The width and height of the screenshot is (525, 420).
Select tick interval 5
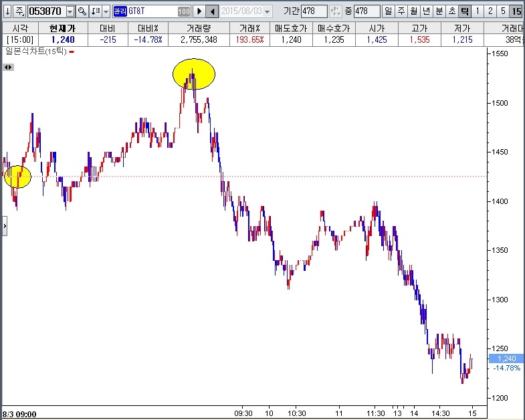click(x=503, y=11)
